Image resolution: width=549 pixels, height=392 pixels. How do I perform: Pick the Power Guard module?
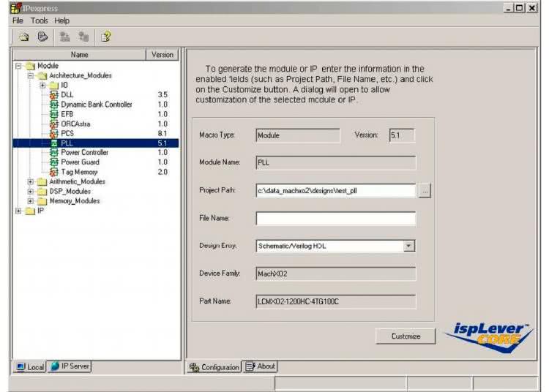[x=80, y=162]
